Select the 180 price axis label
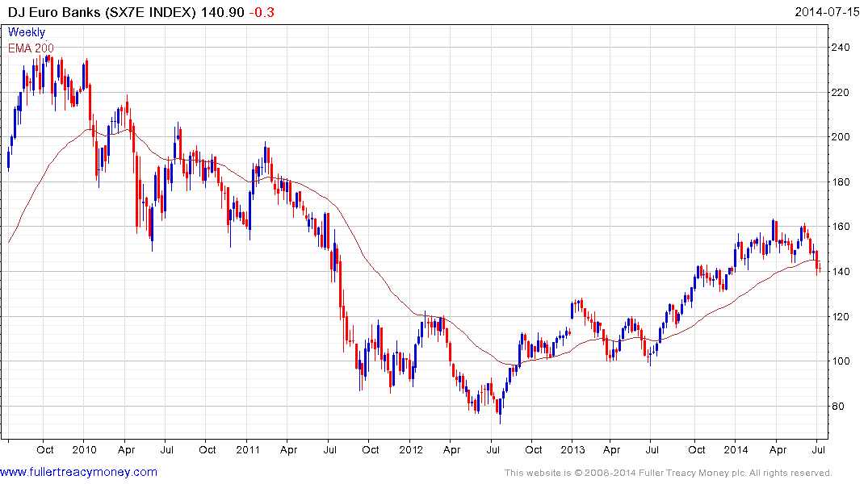Image resolution: width=868 pixels, height=484 pixels. pyautogui.click(x=841, y=182)
